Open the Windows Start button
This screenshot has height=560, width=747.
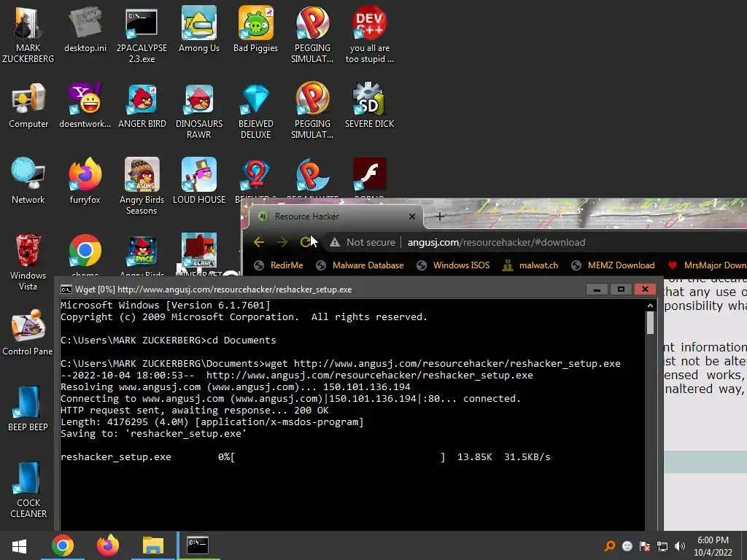coord(20,545)
